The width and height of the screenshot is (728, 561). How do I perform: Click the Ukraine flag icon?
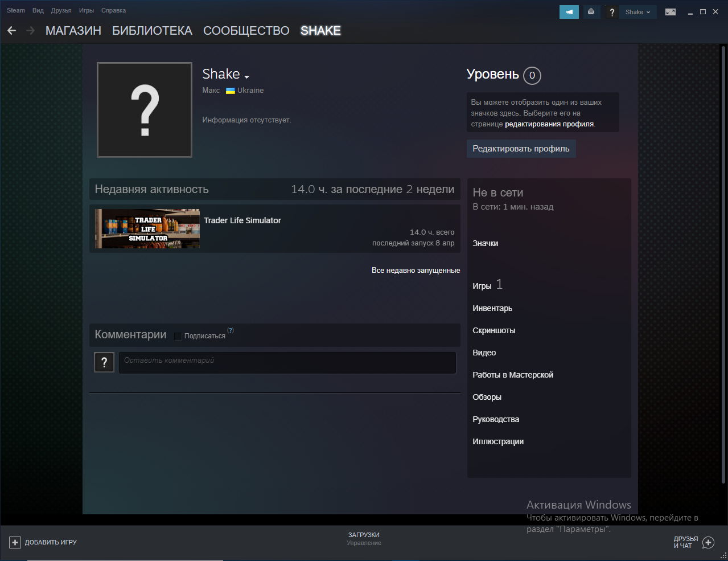(x=231, y=91)
